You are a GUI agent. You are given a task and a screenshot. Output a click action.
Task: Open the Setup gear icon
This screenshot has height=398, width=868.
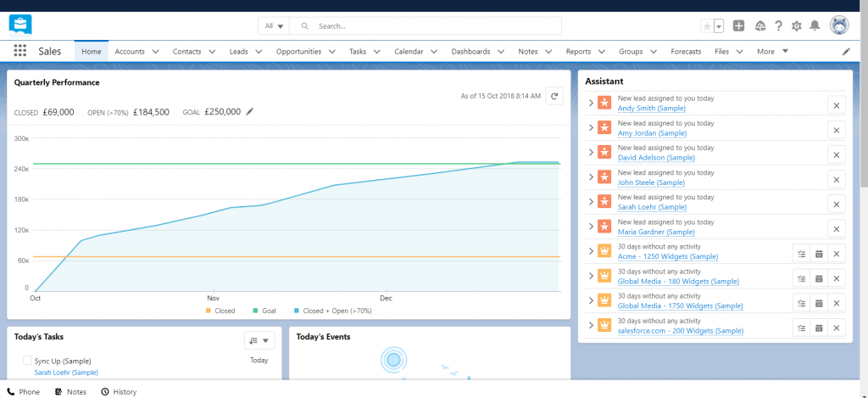[797, 26]
